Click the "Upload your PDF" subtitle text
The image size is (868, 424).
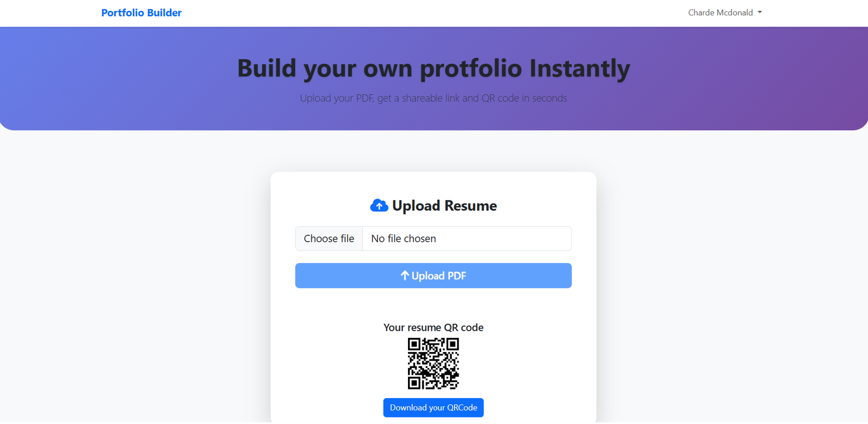pos(336,98)
